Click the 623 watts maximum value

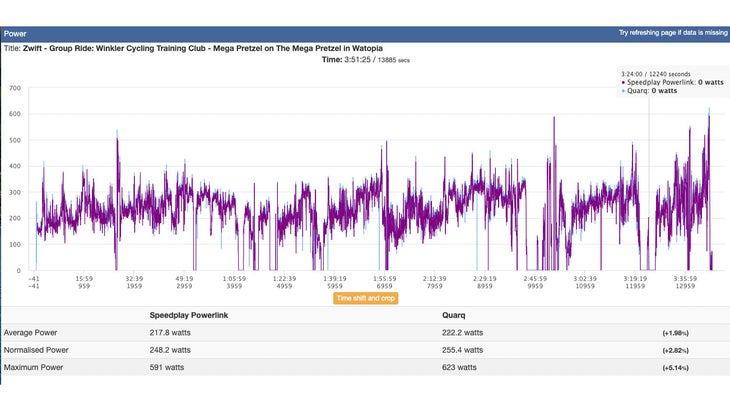tap(459, 367)
